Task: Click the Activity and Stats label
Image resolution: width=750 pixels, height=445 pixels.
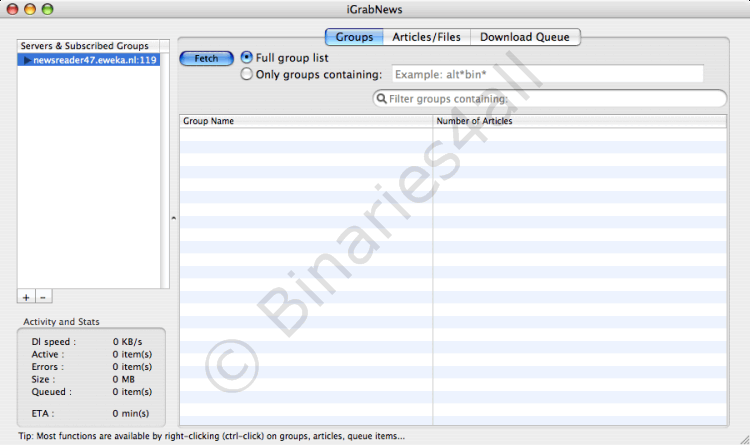Action: (x=61, y=322)
